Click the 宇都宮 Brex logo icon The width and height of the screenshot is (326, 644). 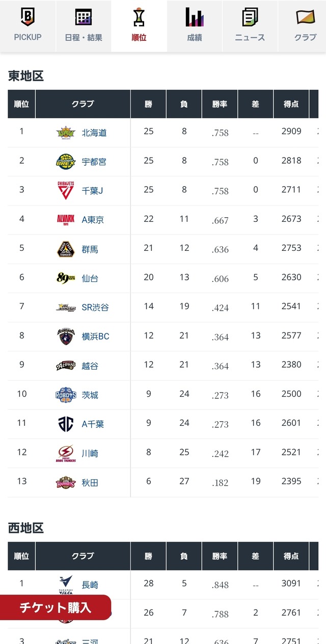(x=66, y=162)
